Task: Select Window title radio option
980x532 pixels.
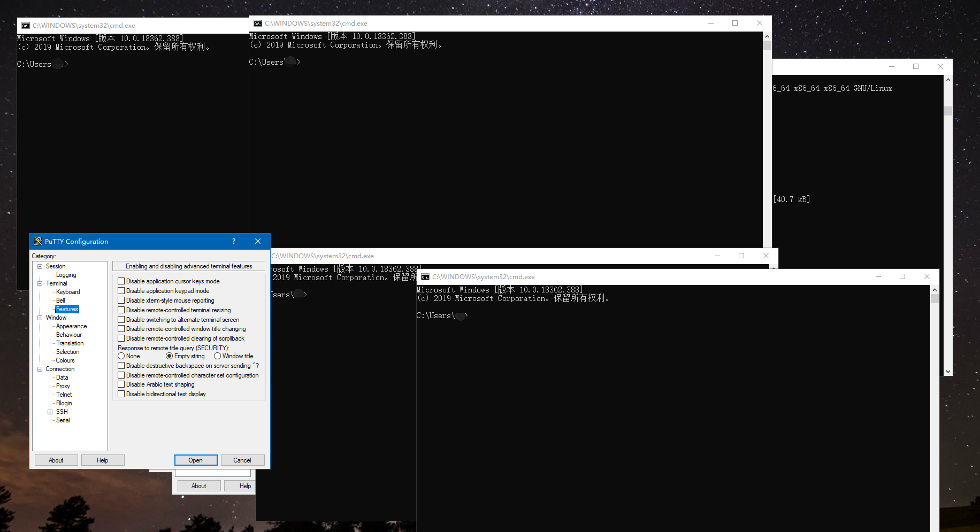Action: click(x=218, y=356)
